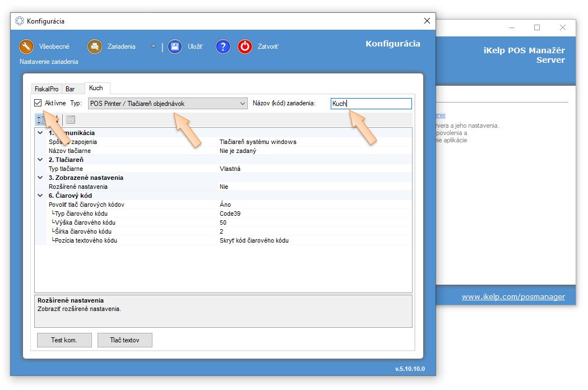
Task: Save configuration with the Uložiť disk icon
Action: click(175, 47)
